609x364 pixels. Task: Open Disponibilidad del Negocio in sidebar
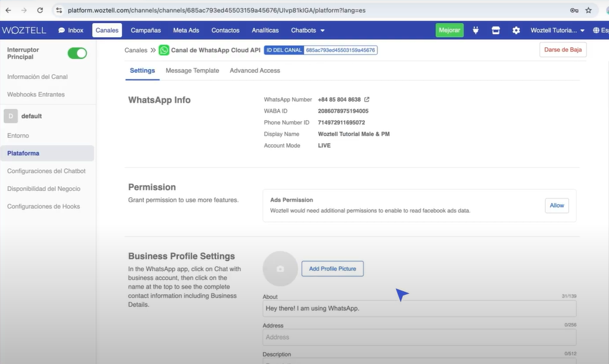(44, 189)
